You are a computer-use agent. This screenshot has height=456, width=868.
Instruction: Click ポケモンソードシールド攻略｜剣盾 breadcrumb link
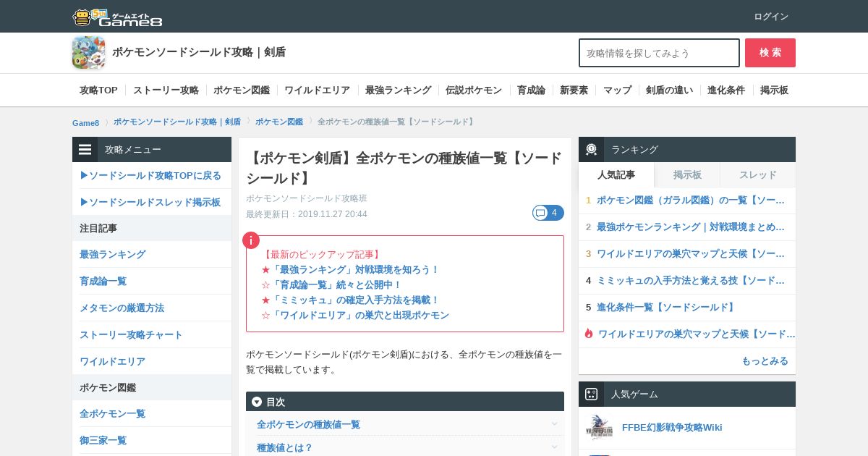click(177, 122)
